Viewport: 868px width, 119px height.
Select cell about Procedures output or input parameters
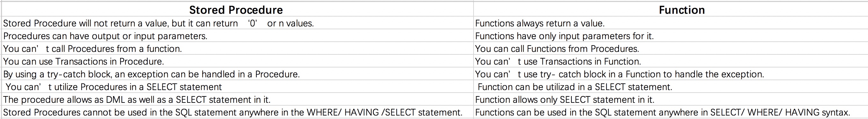[237, 36]
